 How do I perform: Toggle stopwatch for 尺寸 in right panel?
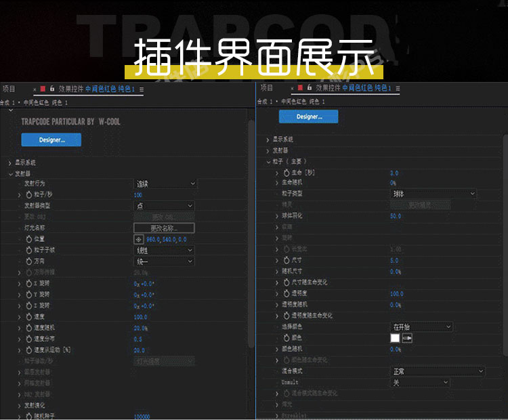click(x=287, y=260)
